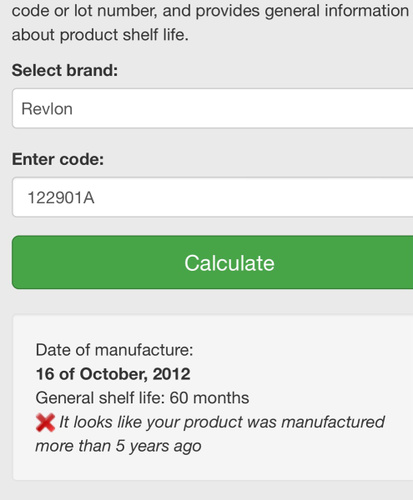Click the "code or lot number" description line

[x=210, y=11]
